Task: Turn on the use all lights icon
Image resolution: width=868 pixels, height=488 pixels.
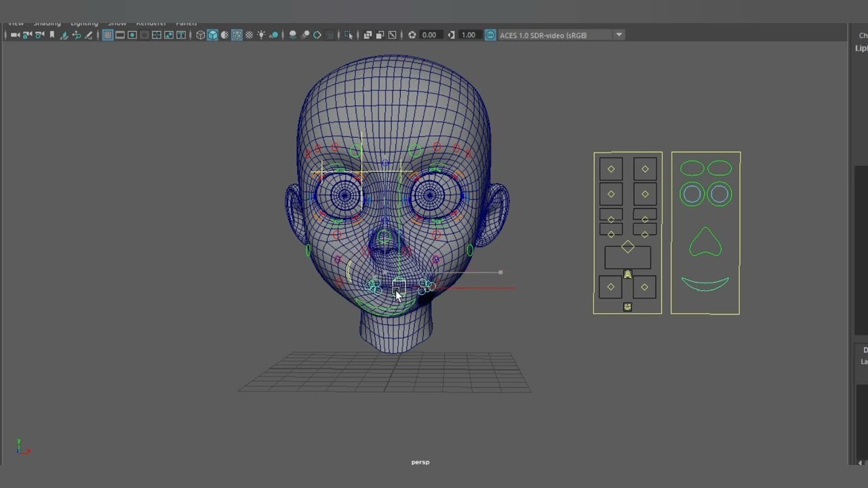Action: point(261,35)
